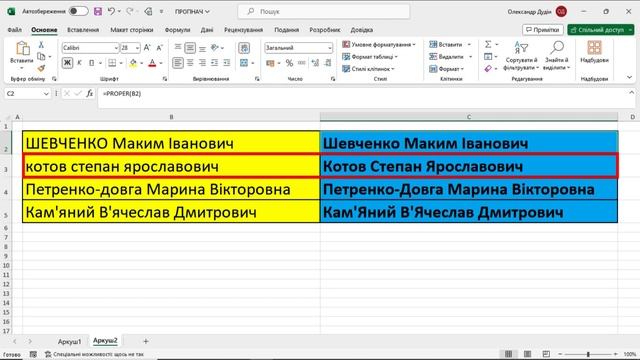Toggle Align Right alignment
640x360 pixels.
click(202, 63)
